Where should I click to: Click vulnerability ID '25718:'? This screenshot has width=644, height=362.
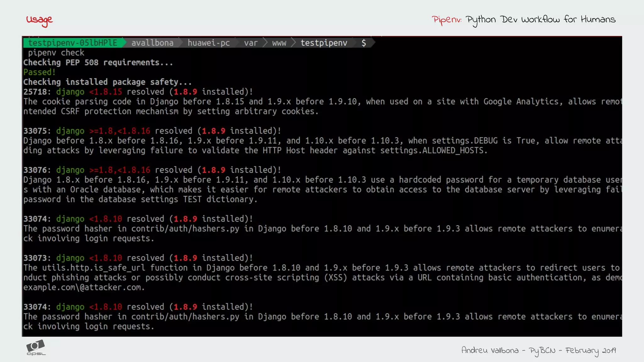[x=37, y=91]
